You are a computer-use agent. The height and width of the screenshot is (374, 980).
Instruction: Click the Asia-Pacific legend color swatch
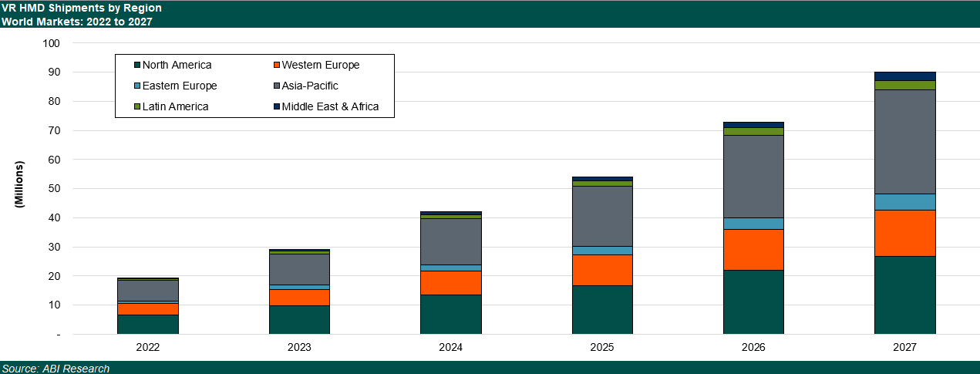(x=277, y=86)
